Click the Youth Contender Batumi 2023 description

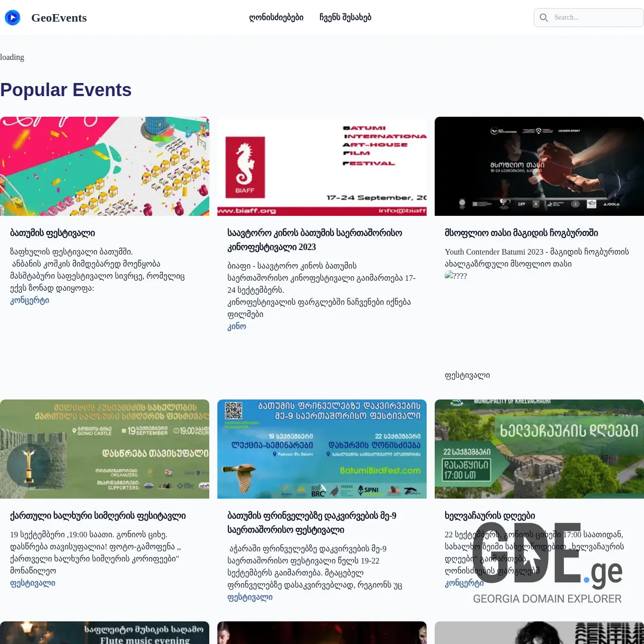pyautogui.click(x=537, y=258)
